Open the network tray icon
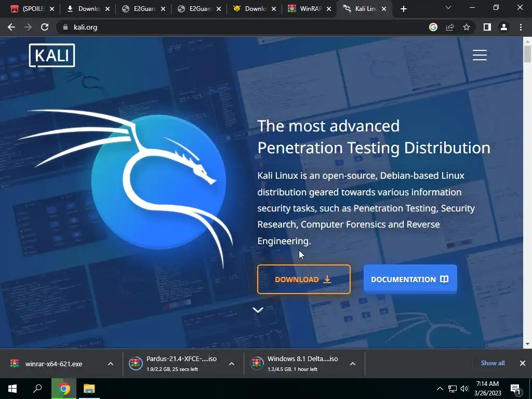This screenshot has height=399, width=532. tap(453, 389)
